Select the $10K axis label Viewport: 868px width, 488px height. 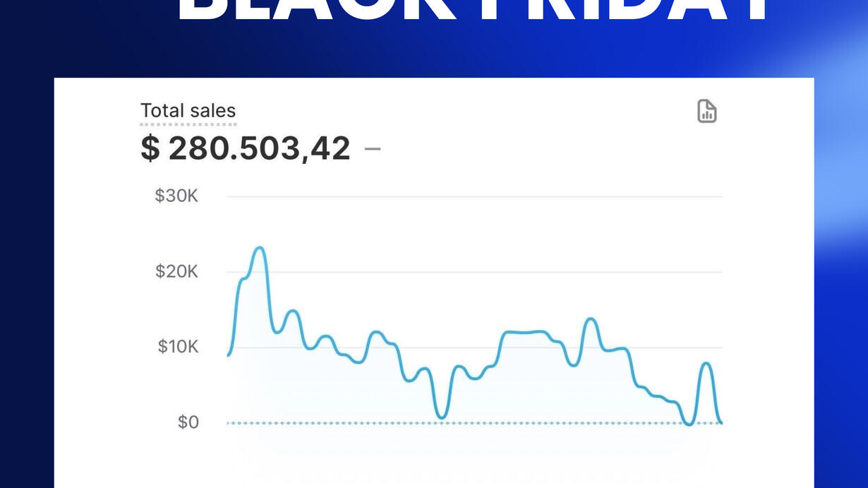click(x=178, y=347)
